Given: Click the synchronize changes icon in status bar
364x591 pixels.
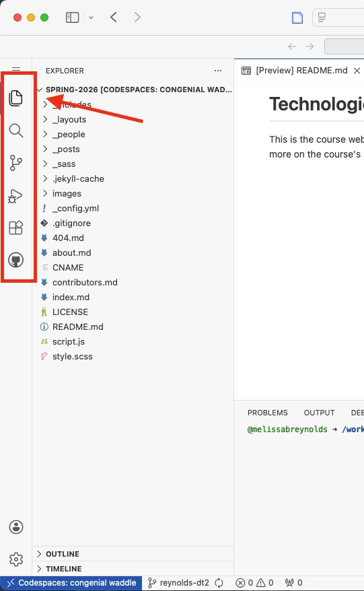Looking at the screenshot, I should point(219,583).
